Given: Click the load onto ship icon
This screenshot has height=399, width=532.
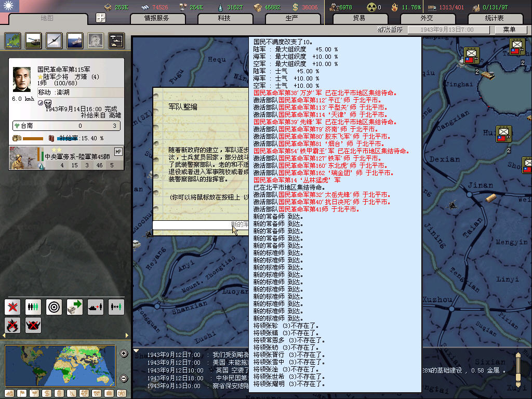Looking at the screenshot, I should tap(96, 307).
